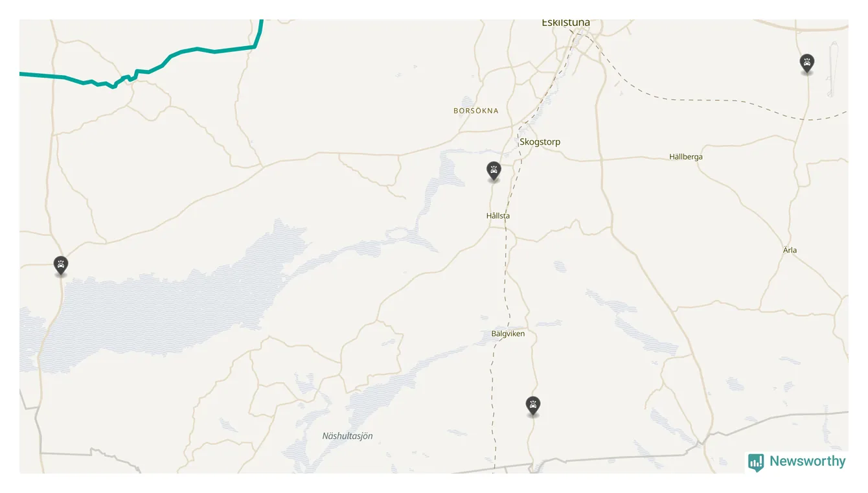Image resolution: width=868 pixels, height=493 pixels.
Task: Open the Newsworthy text link
Action: 807,461
